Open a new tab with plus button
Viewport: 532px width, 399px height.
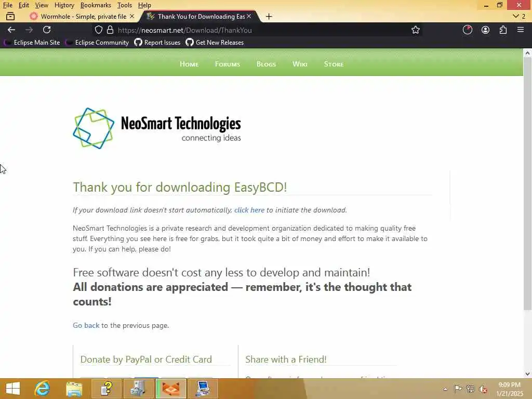tap(269, 16)
